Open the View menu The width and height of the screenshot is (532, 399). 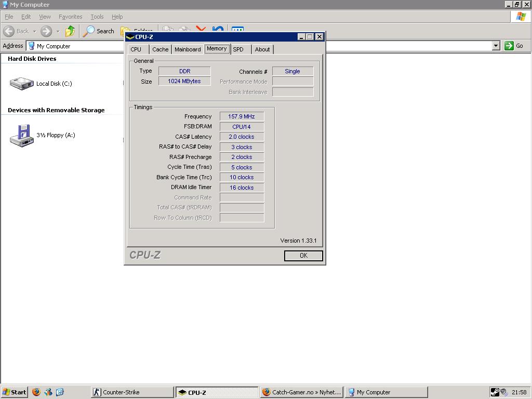45,17
